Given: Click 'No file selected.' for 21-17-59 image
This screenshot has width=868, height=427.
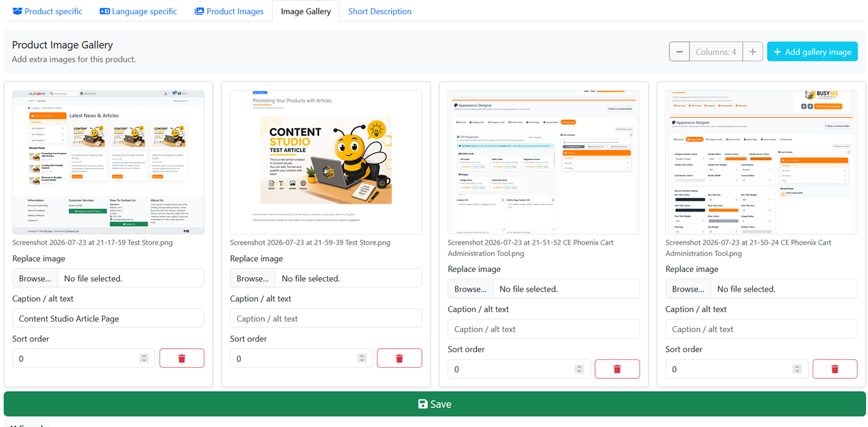Looking at the screenshot, I should tap(93, 278).
